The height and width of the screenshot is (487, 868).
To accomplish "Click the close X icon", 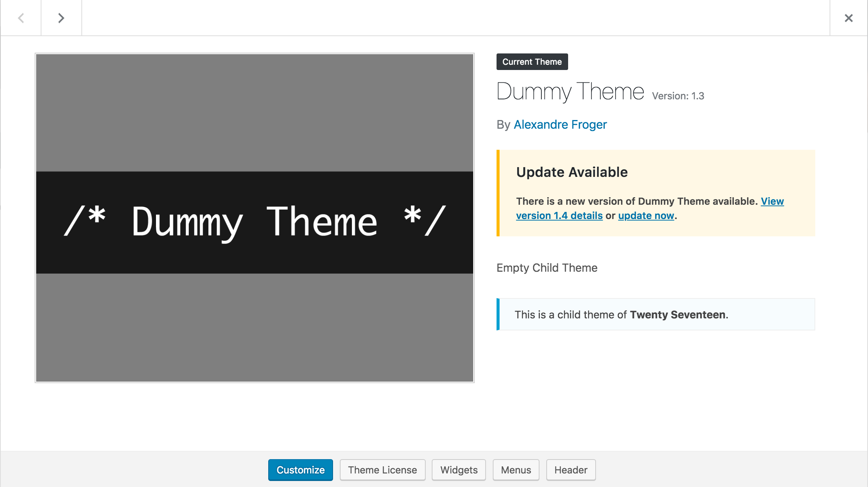I will (x=848, y=17).
